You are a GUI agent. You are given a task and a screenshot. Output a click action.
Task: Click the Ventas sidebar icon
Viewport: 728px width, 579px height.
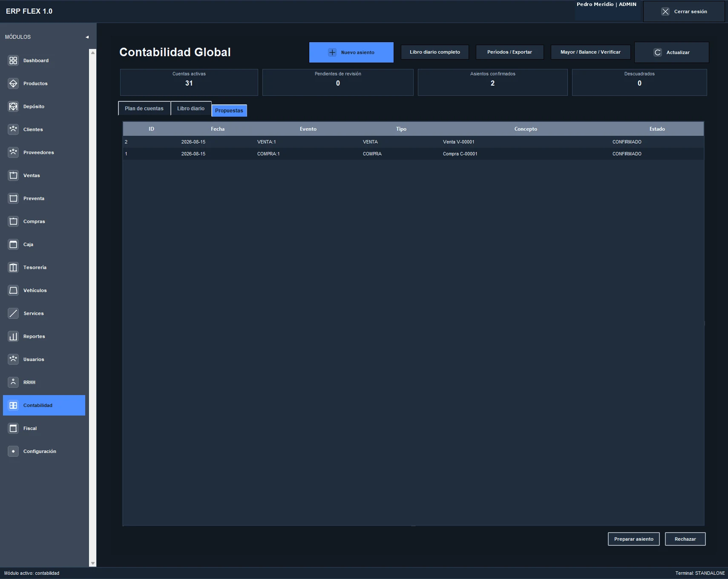[13, 175]
